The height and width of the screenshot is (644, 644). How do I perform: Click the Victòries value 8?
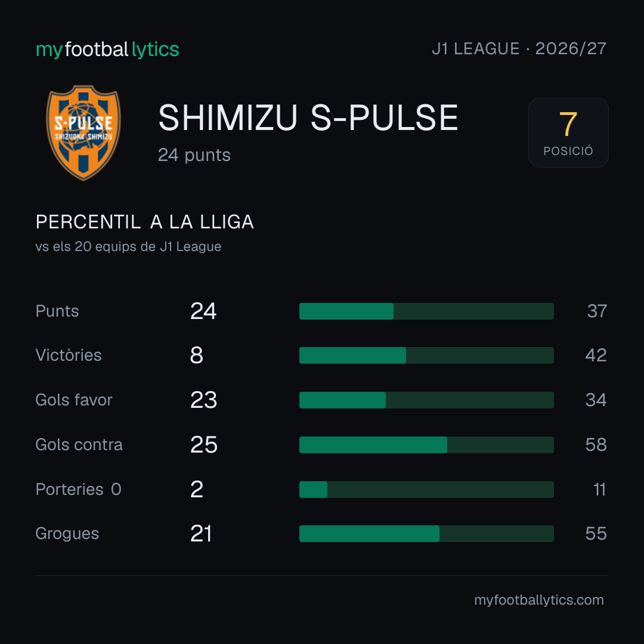197,355
